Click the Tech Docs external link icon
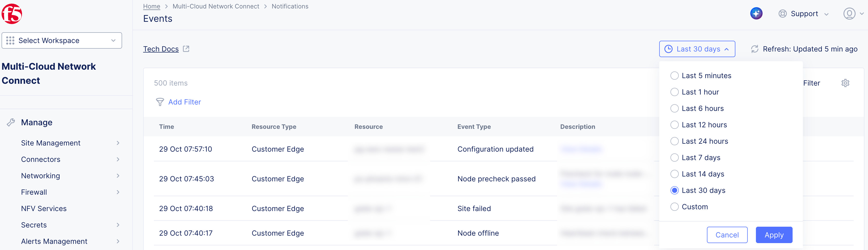868x250 pixels. pos(186,49)
